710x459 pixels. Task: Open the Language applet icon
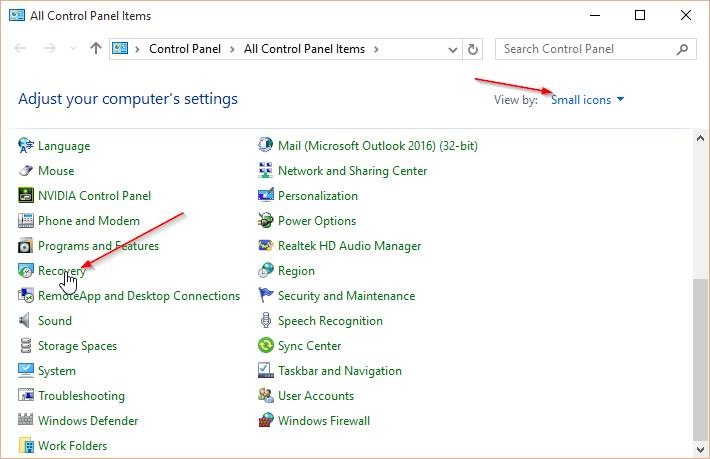26,146
